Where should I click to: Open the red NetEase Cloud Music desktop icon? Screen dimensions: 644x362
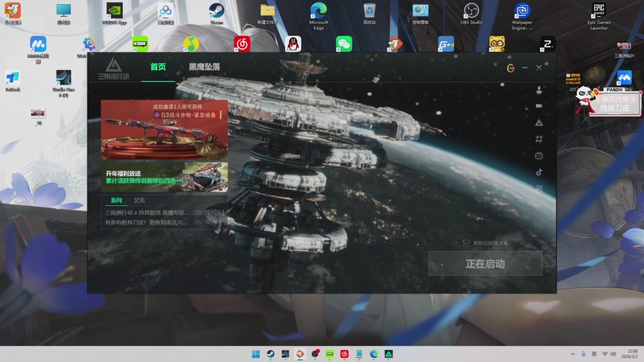(242, 44)
